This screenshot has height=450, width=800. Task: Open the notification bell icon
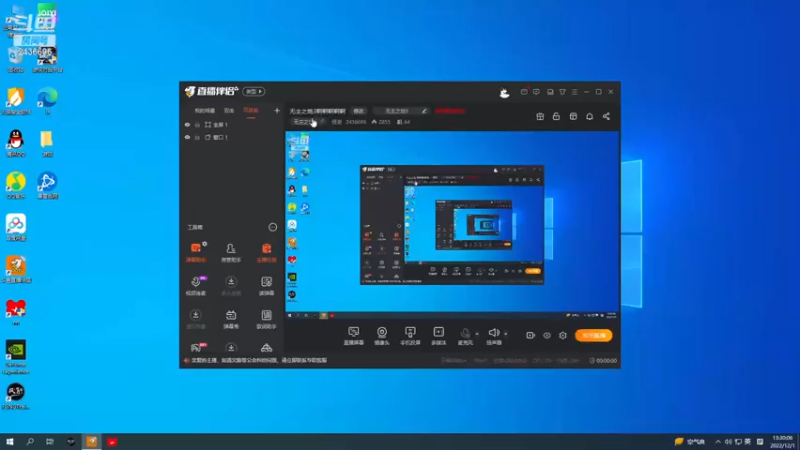[x=589, y=116]
